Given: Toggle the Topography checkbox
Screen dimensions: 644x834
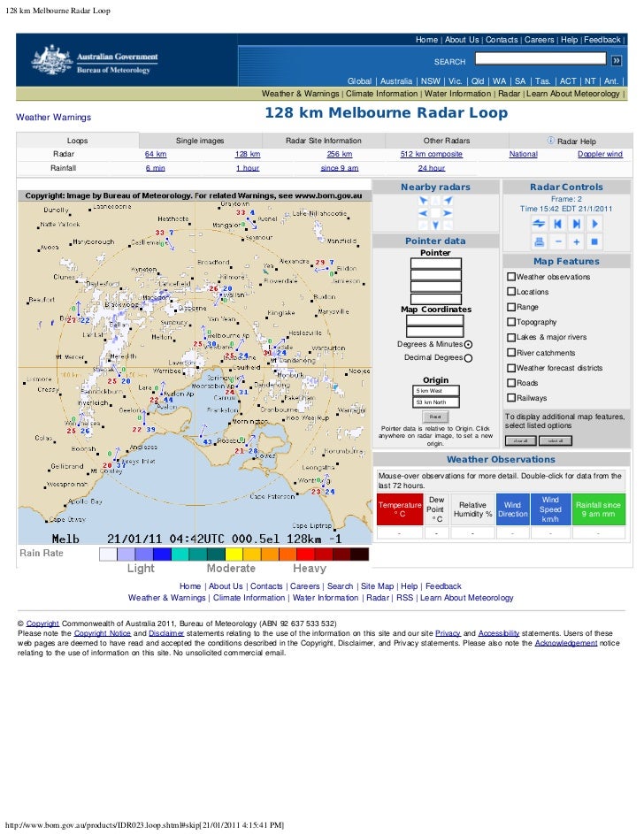Looking at the screenshot, I should [511, 322].
